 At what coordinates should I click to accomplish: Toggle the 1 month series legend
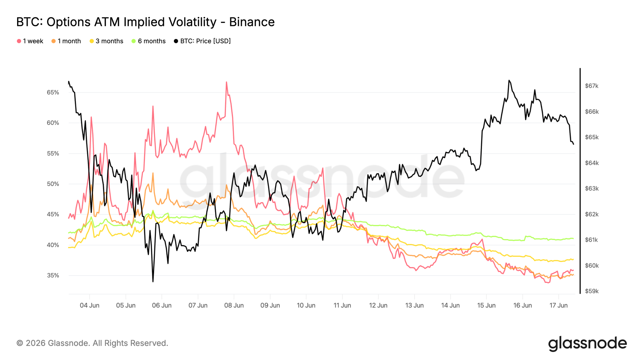[x=66, y=41]
